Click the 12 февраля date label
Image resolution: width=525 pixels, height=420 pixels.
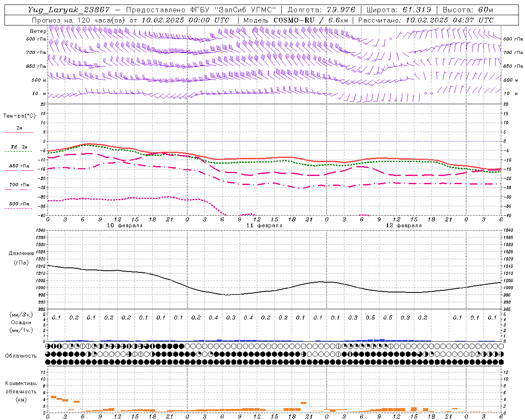coord(404,226)
